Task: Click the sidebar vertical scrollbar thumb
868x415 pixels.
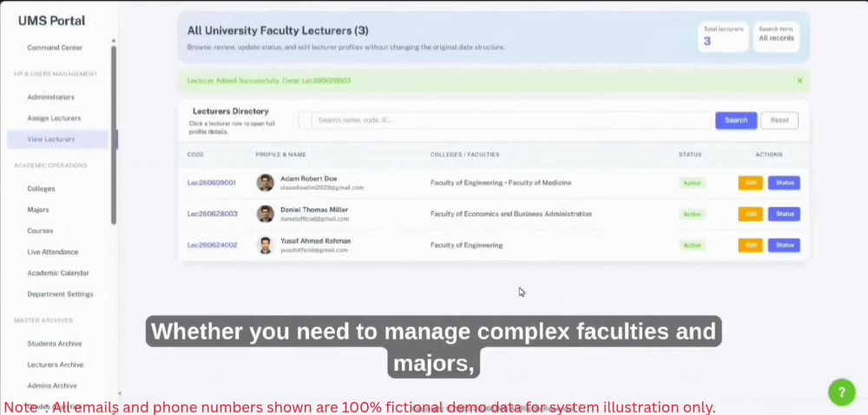Action: tap(114, 135)
